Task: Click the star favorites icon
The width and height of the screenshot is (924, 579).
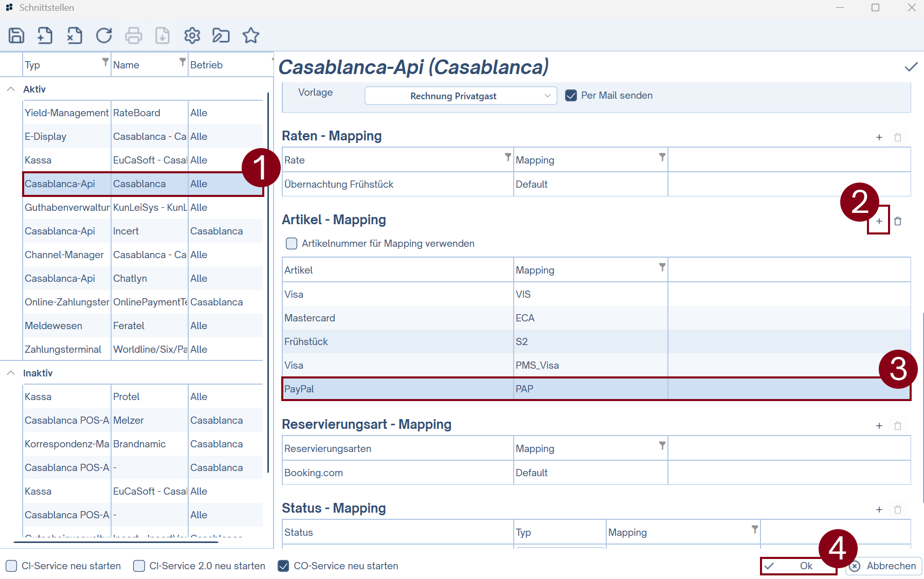Action: (251, 35)
